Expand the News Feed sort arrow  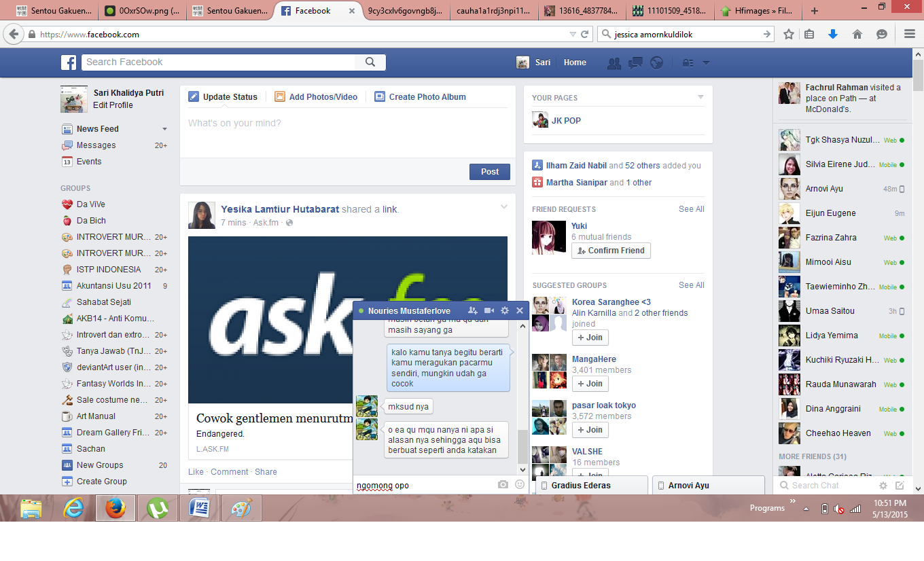pyautogui.click(x=164, y=129)
